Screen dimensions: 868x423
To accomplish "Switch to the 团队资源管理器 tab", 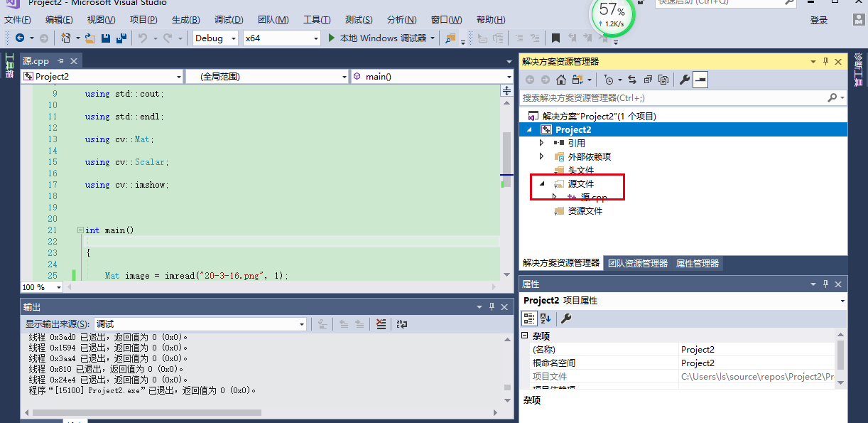I will 638,263.
